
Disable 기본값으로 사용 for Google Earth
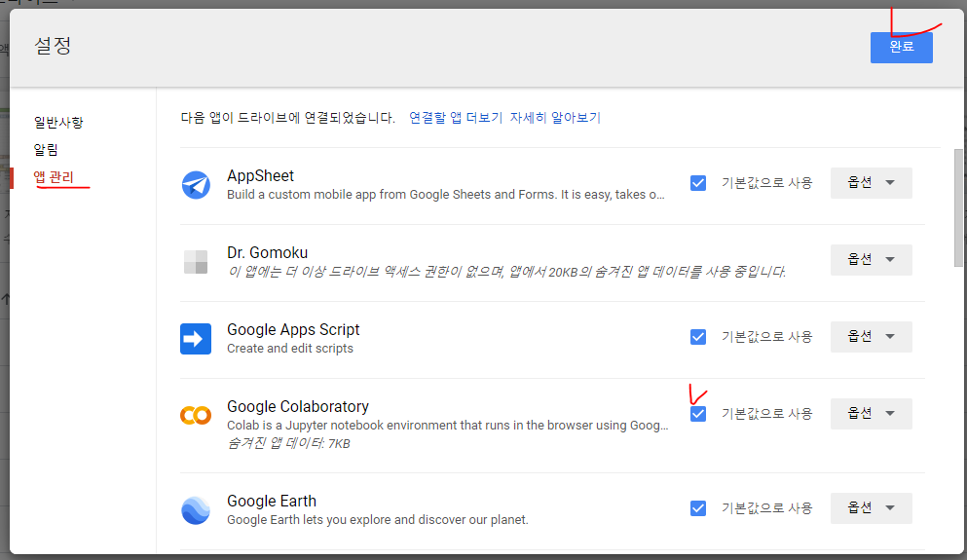coord(698,508)
